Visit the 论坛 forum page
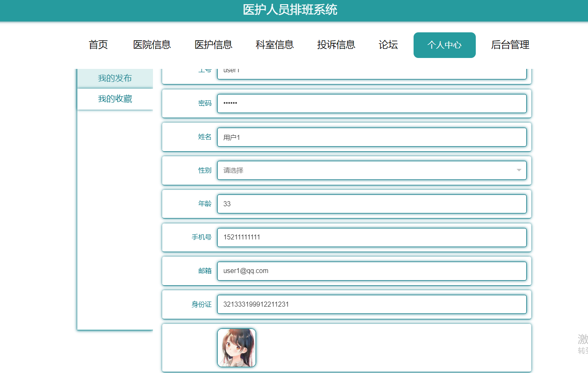 (388, 45)
